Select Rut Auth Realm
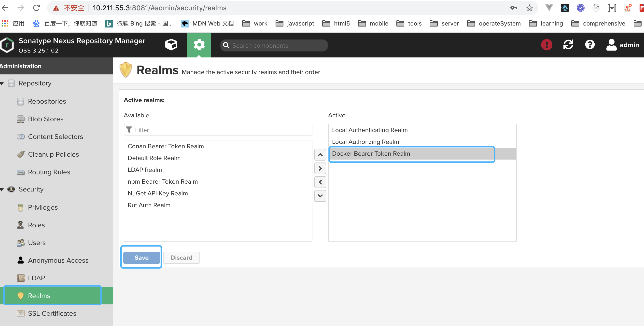644x326 pixels. click(x=218, y=205)
